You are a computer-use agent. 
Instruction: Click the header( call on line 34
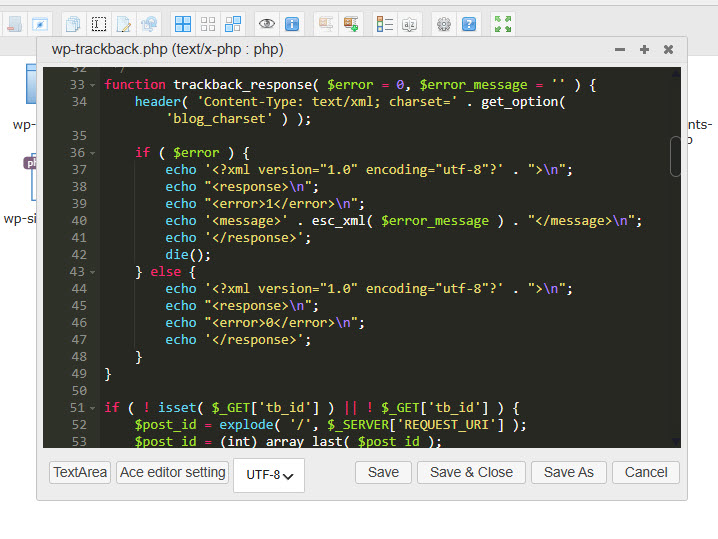pos(161,102)
